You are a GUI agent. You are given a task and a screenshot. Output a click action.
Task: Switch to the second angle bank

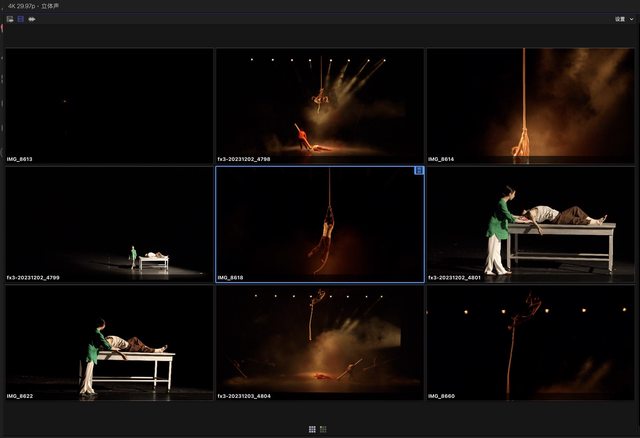point(323,429)
